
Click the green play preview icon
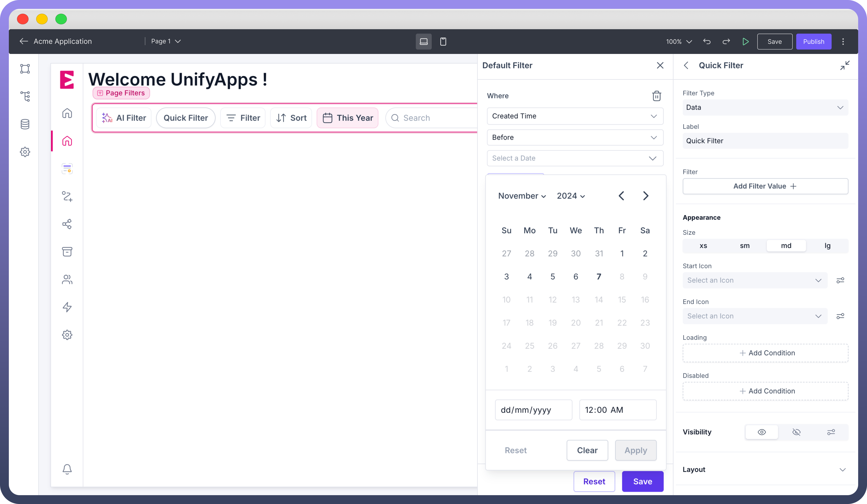tap(746, 42)
